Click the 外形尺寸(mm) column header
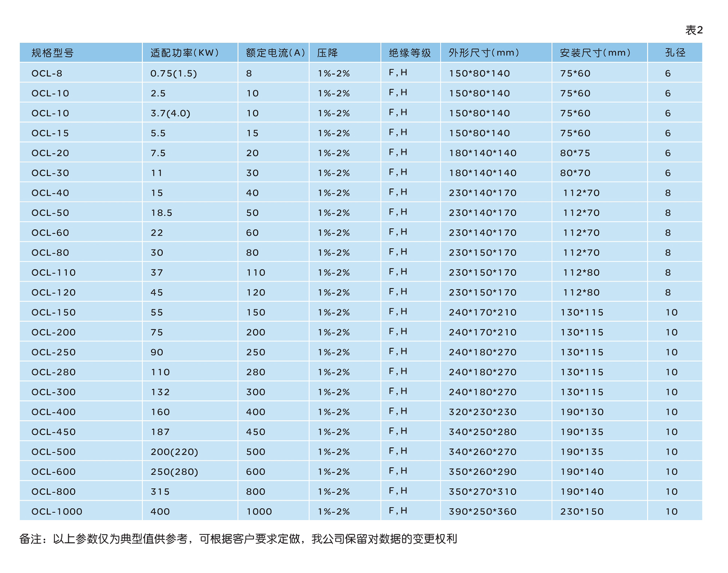 483,53
